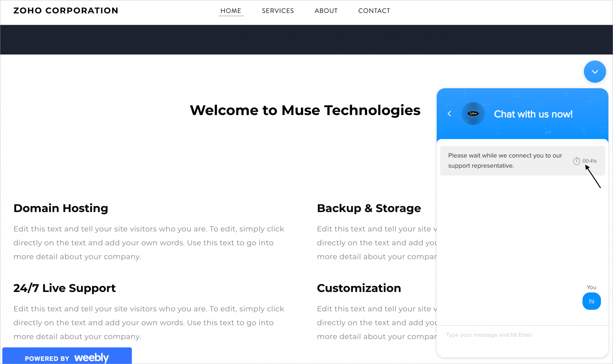
Task: Click the paragraph under Domain Hosting
Action: [x=149, y=243]
